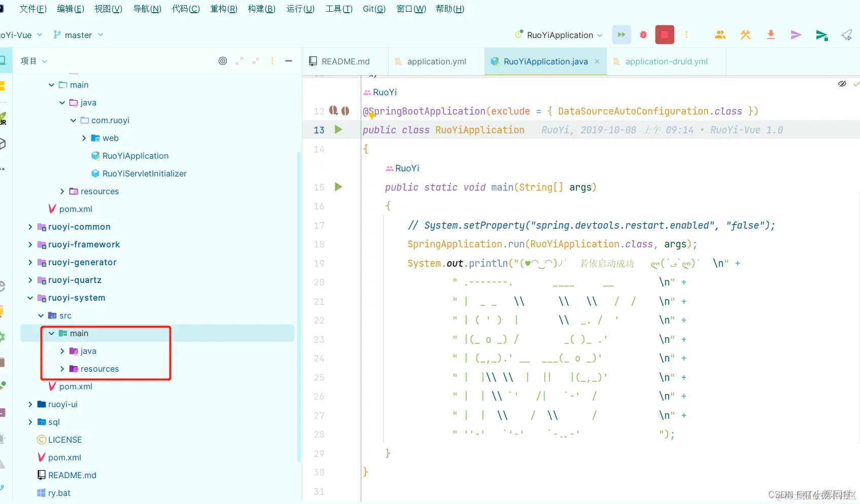Click the orange download arrow icon
This screenshot has height=504, width=860.
pos(771,35)
